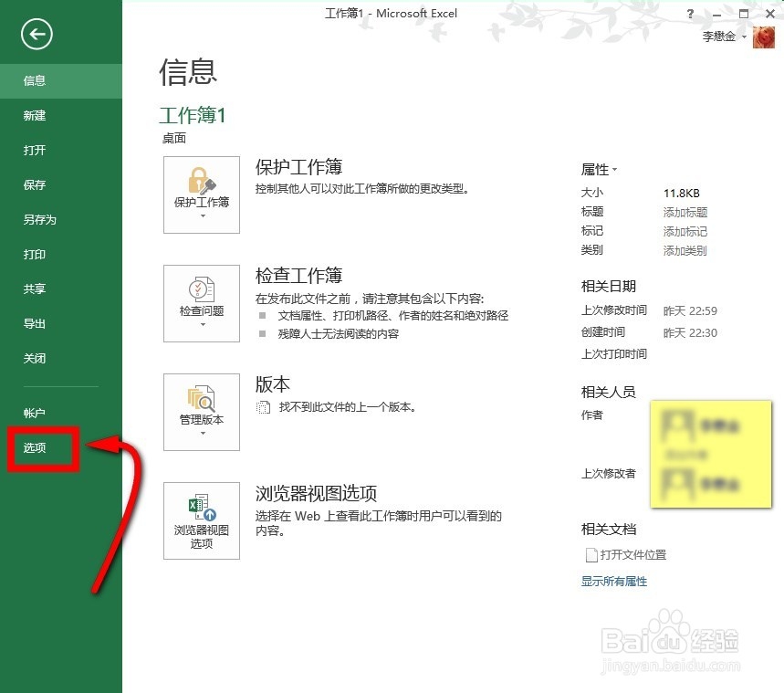The height and width of the screenshot is (693, 784).
Task: Click 添加标题 field
Action: (x=685, y=212)
